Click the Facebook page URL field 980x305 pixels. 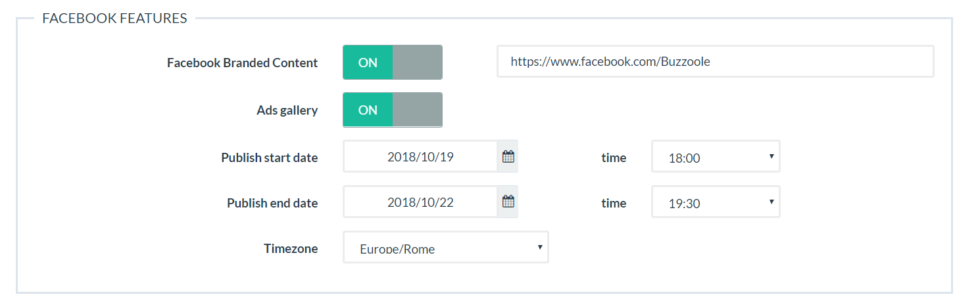pyautogui.click(x=715, y=62)
